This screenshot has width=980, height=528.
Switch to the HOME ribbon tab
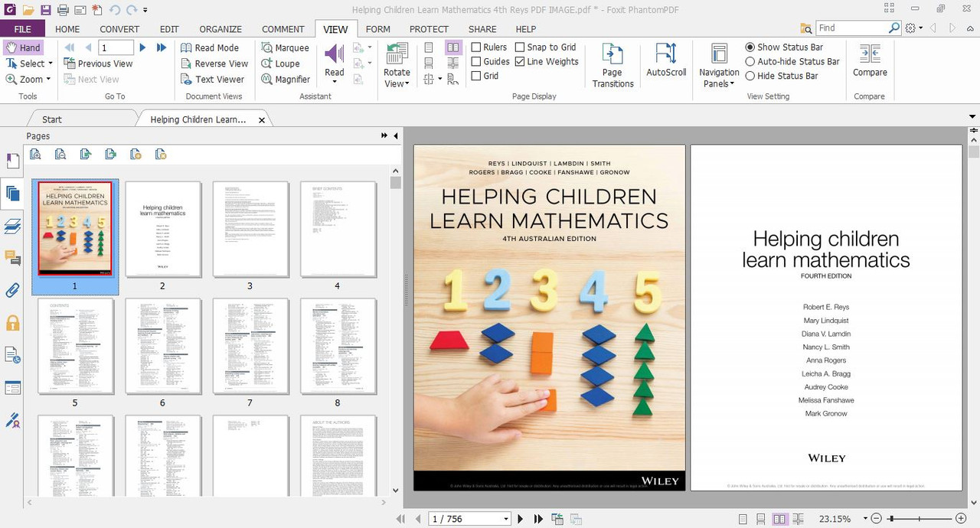[67, 29]
